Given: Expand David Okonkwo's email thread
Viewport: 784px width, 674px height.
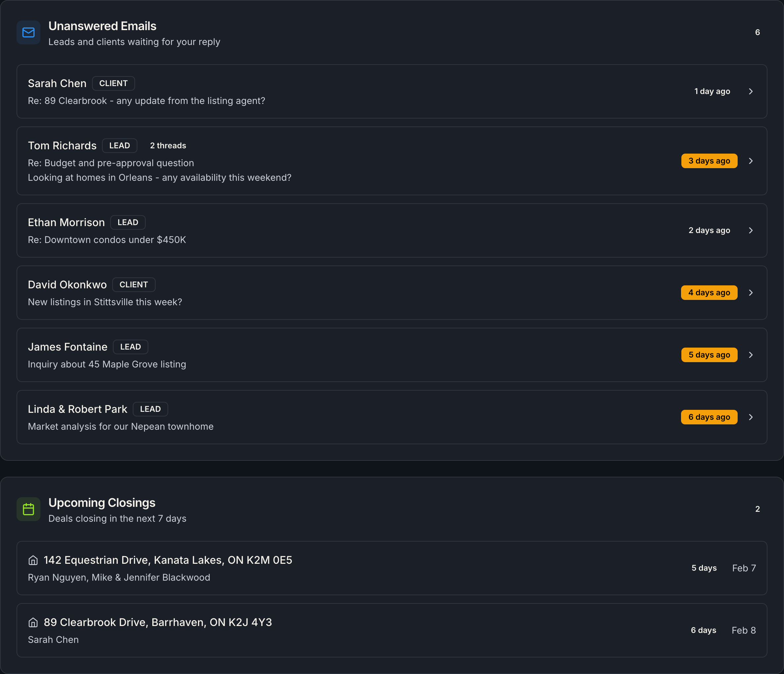Looking at the screenshot, I should 751,292.
